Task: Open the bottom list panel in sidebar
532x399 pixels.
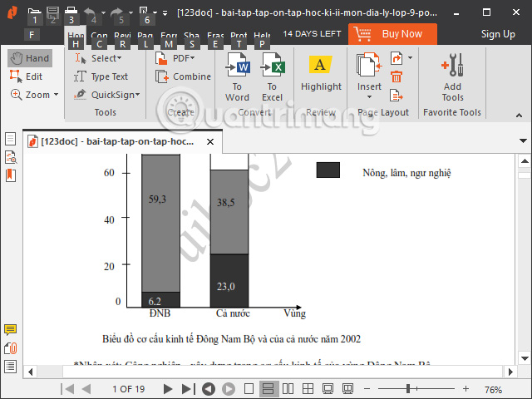Action: click(x=11, y=367)
